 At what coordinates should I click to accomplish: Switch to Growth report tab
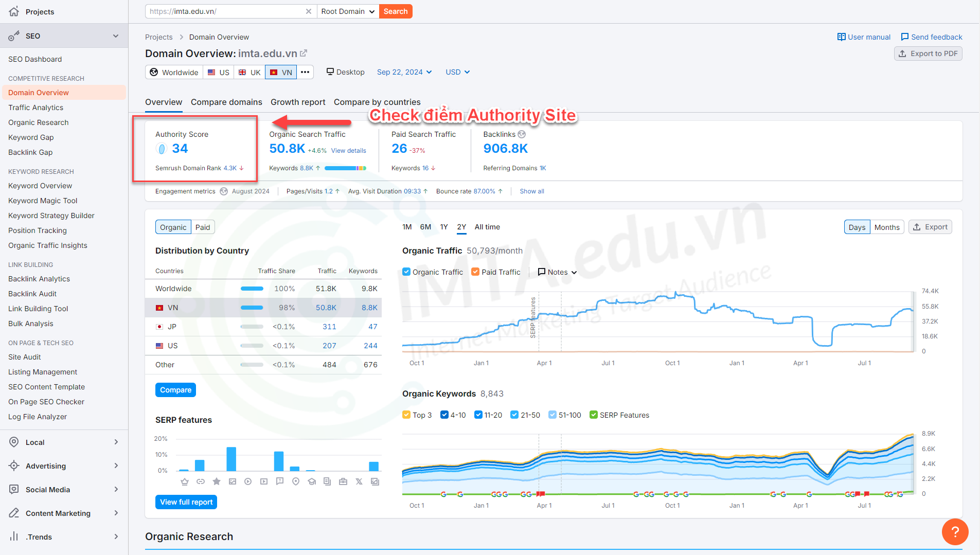pos(298,102)
